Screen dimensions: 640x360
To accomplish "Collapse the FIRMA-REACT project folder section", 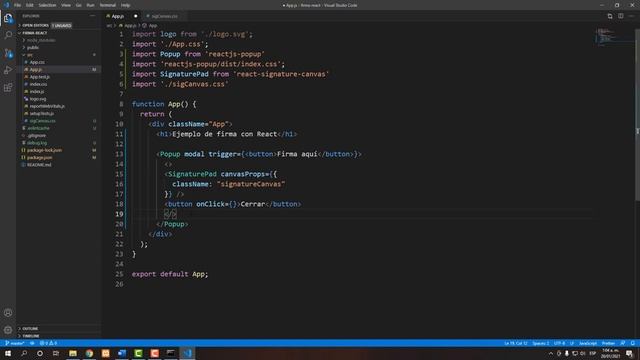I will pos(34,33).
